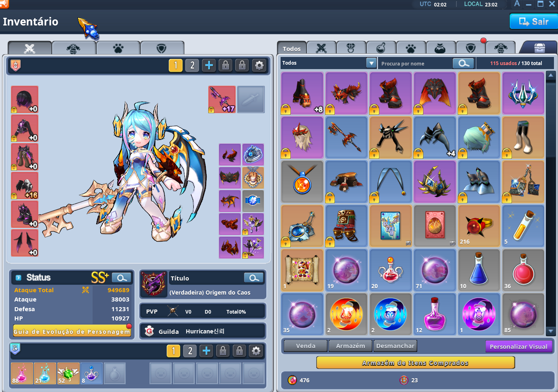Screen dimensions: 558x392
Task: Select the equipped weapon +17 slot
Action: (222, 99)
